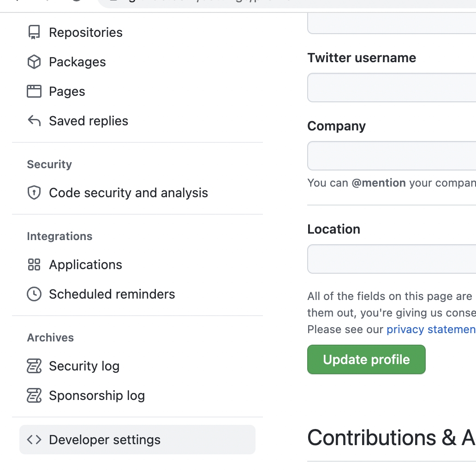Go to Developer settings
The width and height of the screenshot is (476, 470).
(x=105, y=440)
